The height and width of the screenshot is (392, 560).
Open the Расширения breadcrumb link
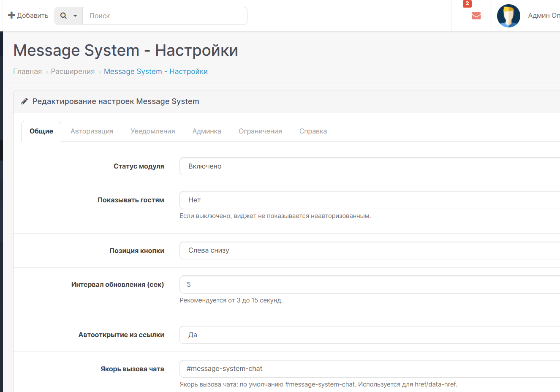coord(73,71)
